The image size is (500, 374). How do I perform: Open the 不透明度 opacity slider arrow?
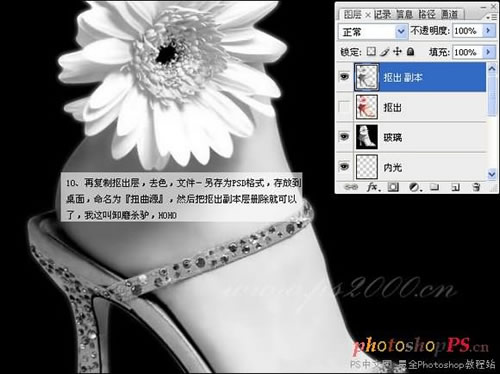pyautogui.click(x=488, y=31)
